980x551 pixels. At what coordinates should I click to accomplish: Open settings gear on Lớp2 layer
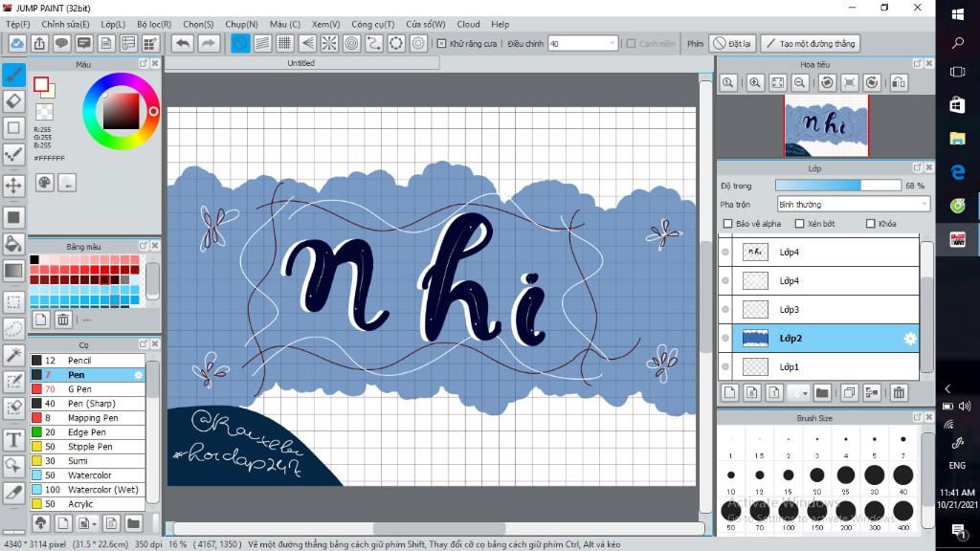pos(910,338)
